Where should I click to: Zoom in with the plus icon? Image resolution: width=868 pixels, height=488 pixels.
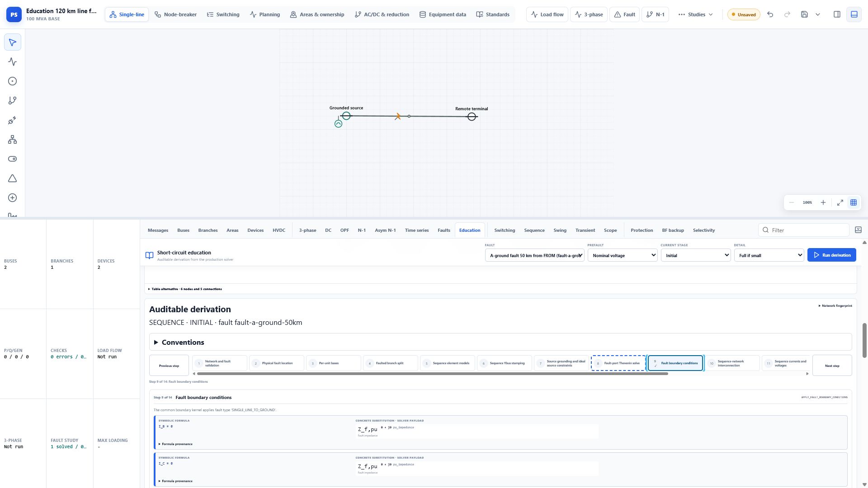click(x=823, y=202)
